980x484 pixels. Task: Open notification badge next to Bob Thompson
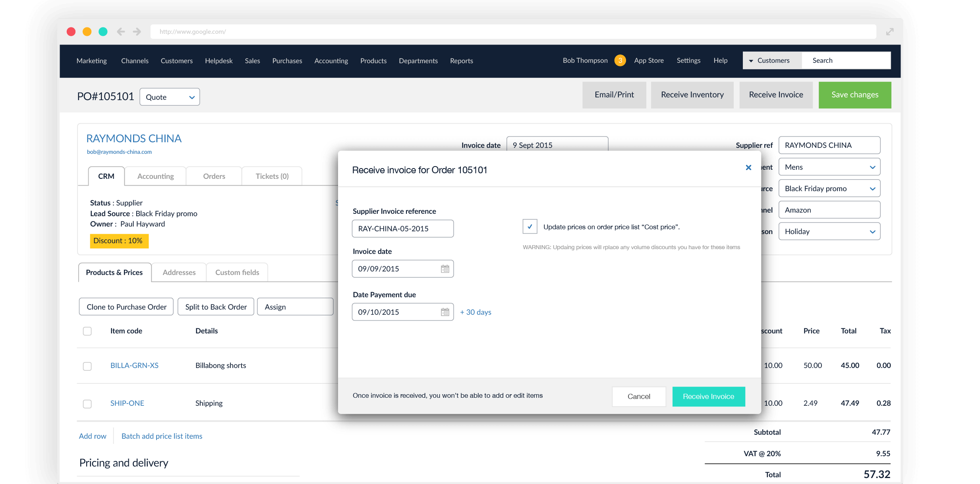click(x=620, y=60)
